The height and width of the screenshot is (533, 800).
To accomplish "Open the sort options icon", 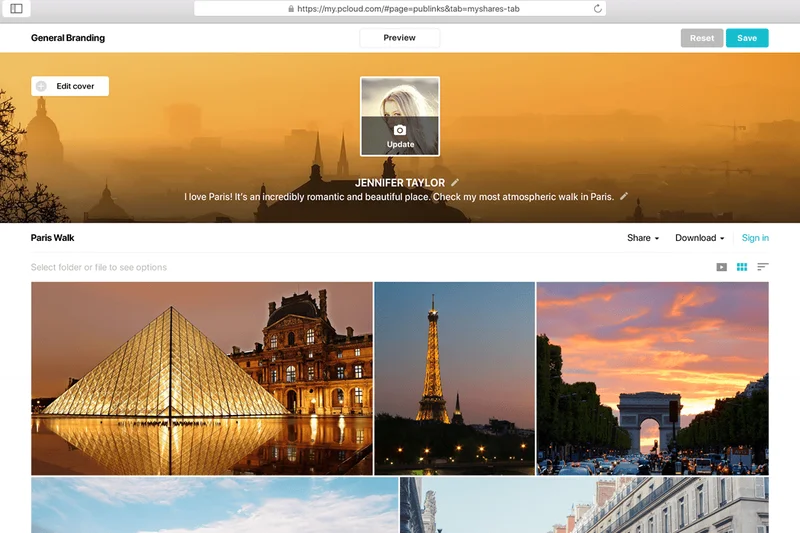I will coord(763,267).
